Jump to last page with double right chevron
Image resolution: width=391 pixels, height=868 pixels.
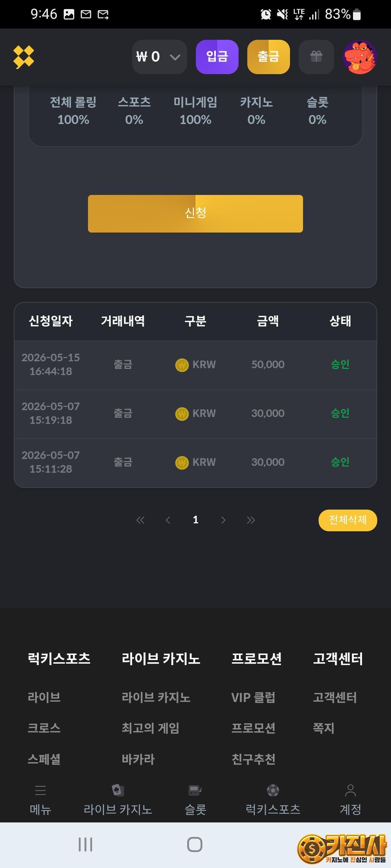click(x=251, y=520)
